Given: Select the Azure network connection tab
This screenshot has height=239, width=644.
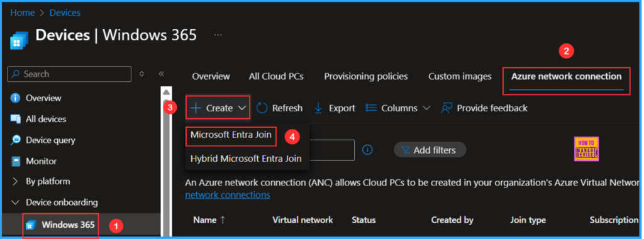Looking at the screenshot, I should (567, 76).
